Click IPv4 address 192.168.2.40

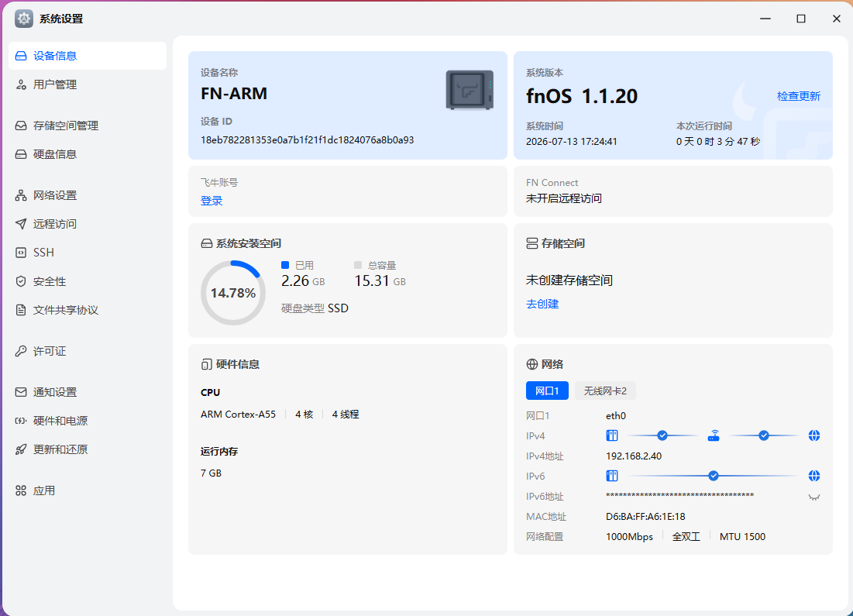[634, 456]
